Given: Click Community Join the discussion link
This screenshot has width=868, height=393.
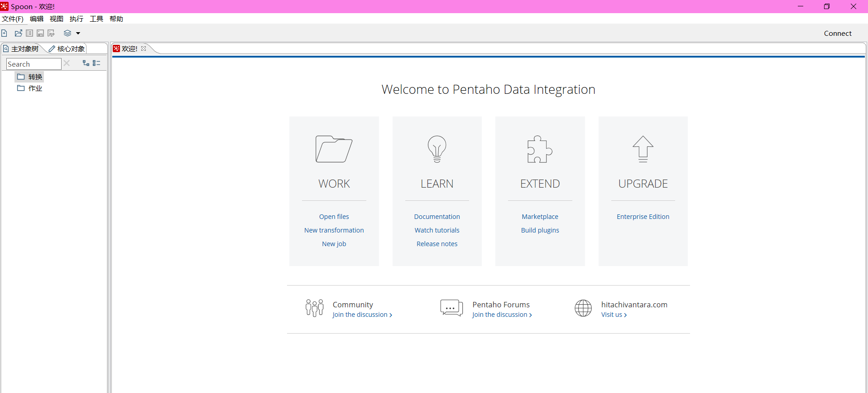Looking at the screenshot, I should pyautogui.click(x=362, y=315).
